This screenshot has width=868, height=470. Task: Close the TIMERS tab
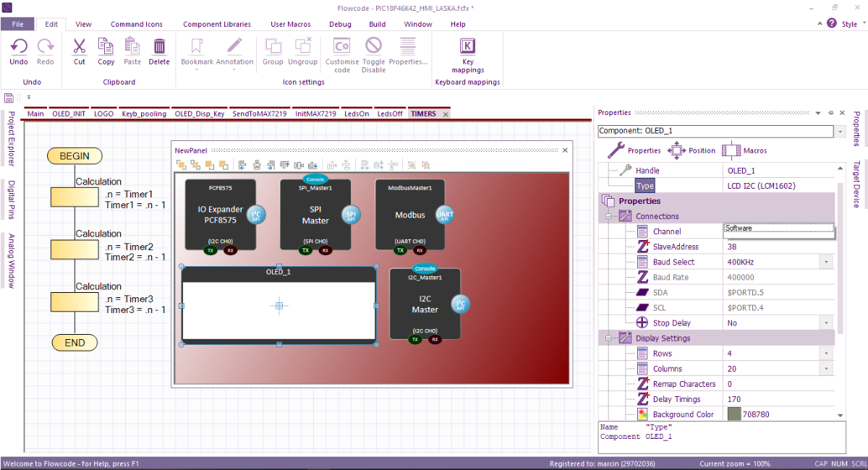click(x=445, y=114)
